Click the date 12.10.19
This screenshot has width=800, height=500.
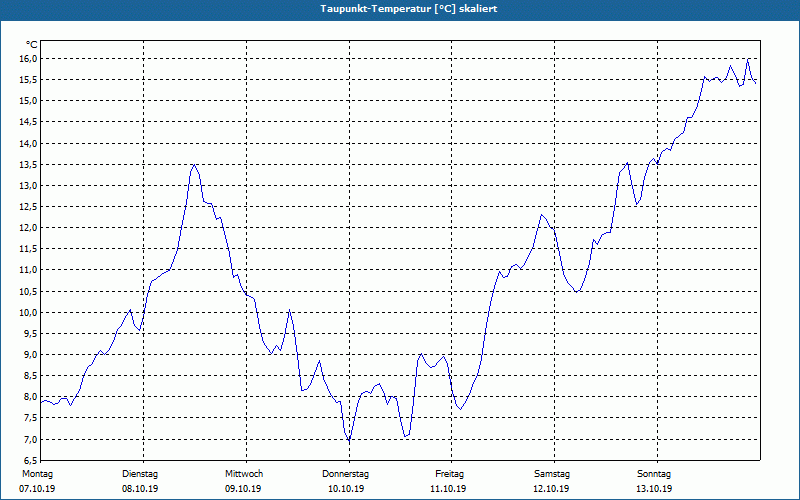tap(551, 489)
